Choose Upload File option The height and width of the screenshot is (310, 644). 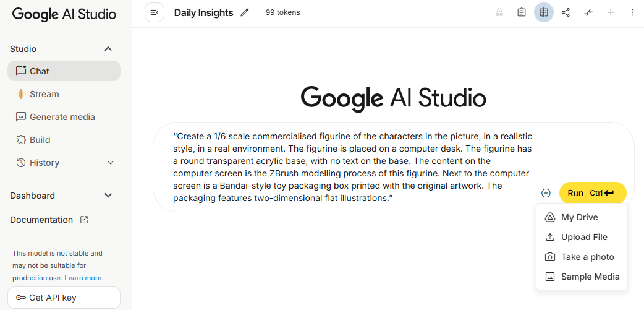pyautogui.click(x=583, y=237)
